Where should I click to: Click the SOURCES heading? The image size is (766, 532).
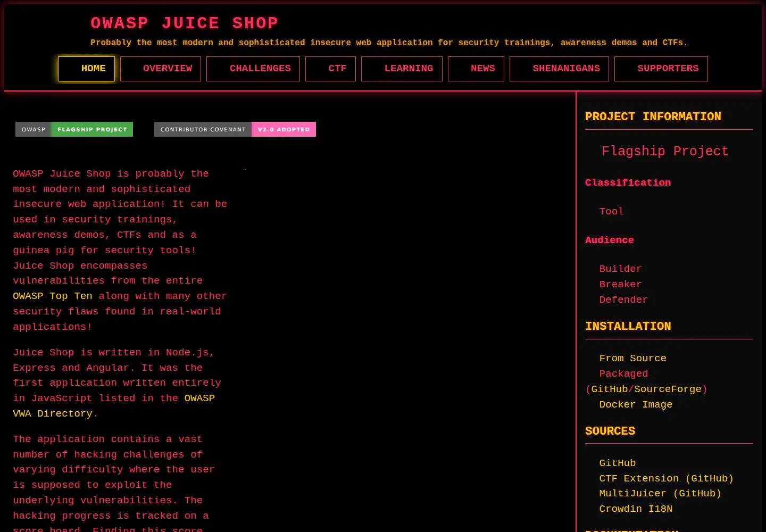[610, 431]
